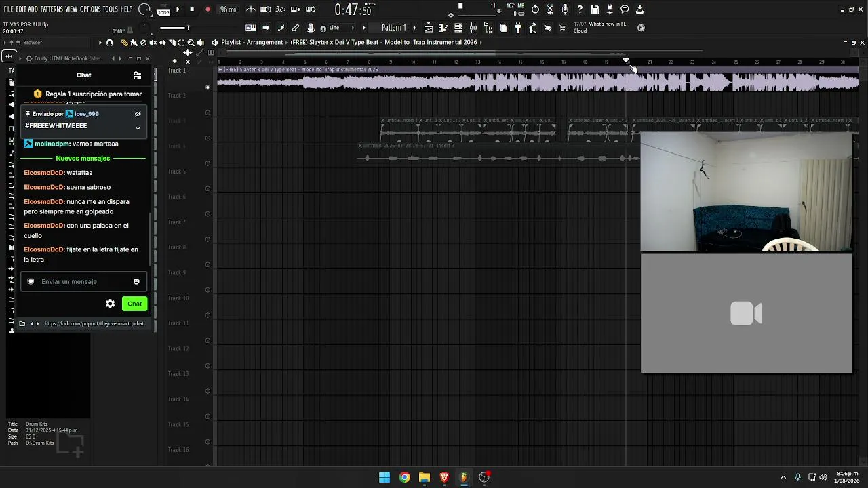Open chat settings gear
The width and height of the screenshot is (868, 488).
click(111, 304)
